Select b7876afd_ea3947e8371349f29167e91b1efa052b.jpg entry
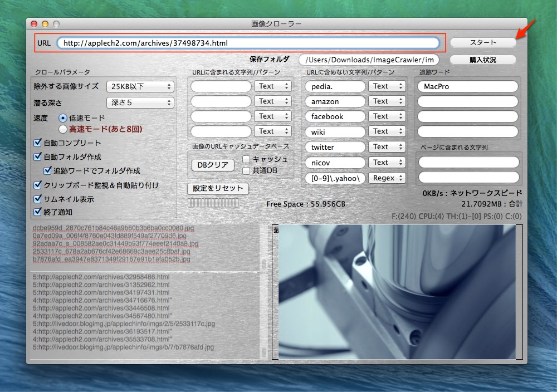The image size is (557, 392). coord(111,259)
